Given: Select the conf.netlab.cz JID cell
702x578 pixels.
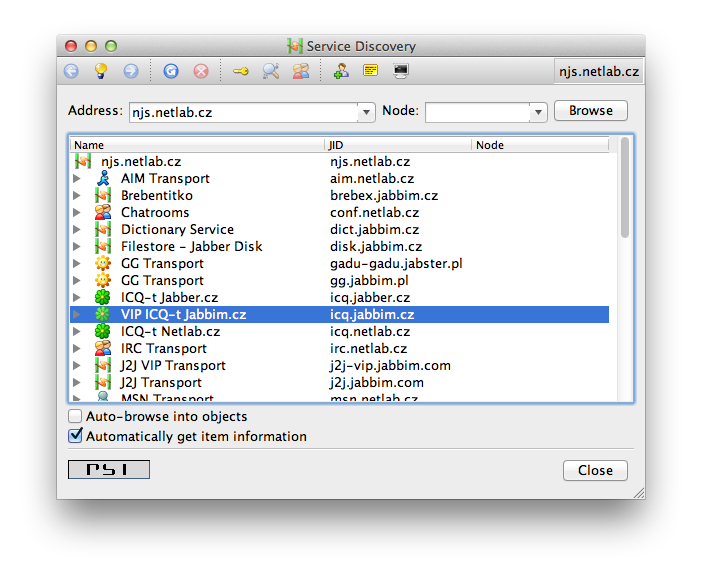Looking at the screenshot, I should pos(374,212).
